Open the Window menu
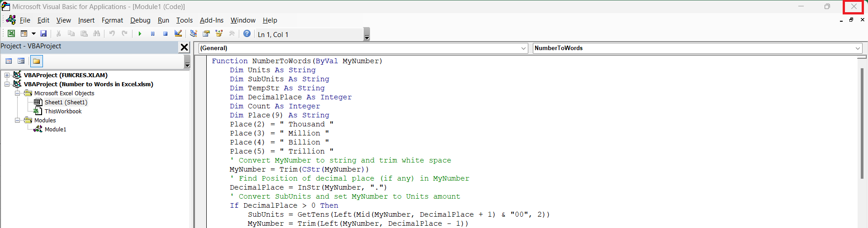The height and width of the screenshot is (228, 868). pos(243,20)
